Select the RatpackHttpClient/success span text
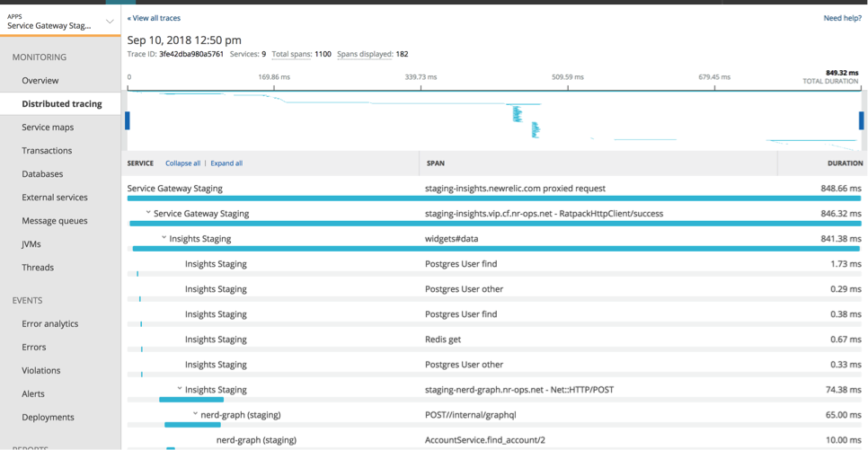This screenshot has height=450, width=868. click(544, 213)
